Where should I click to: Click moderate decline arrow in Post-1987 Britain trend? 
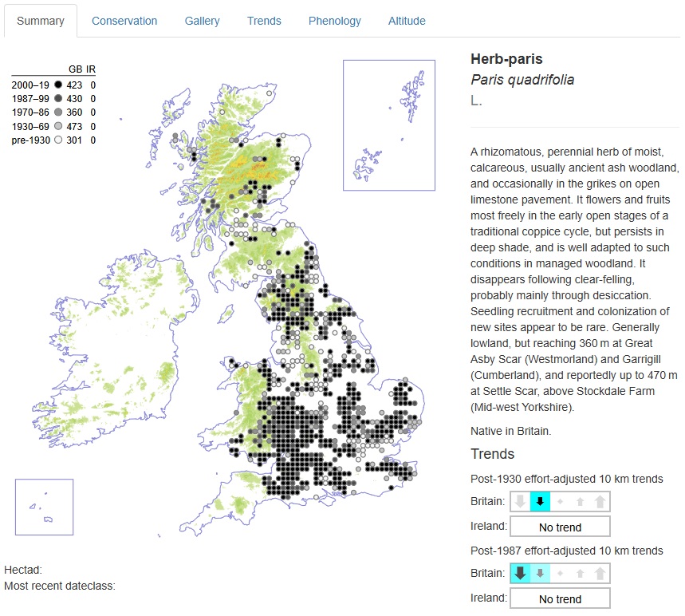540,573
